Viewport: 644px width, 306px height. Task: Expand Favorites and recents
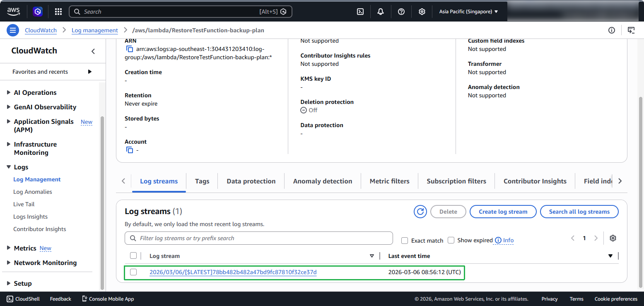pos(90,72)
